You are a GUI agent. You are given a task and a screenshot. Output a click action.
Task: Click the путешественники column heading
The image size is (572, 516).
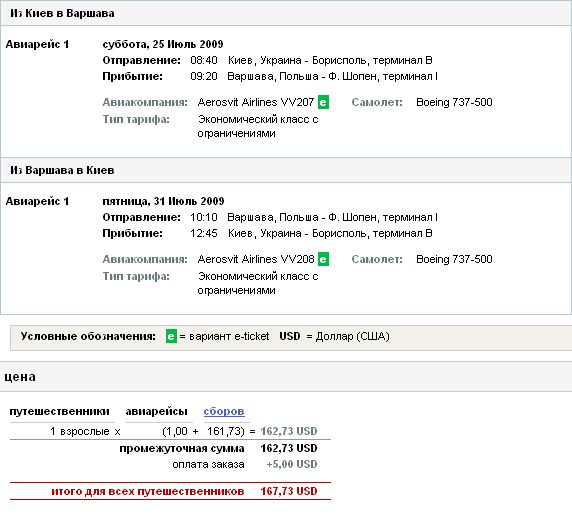(59, 411)
